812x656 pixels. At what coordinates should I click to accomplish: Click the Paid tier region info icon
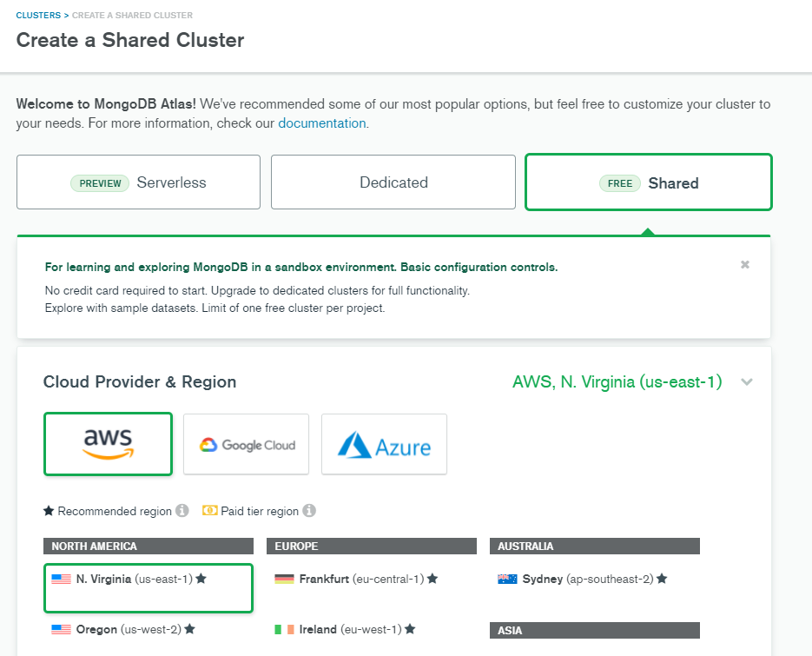(x=309, y=511)
